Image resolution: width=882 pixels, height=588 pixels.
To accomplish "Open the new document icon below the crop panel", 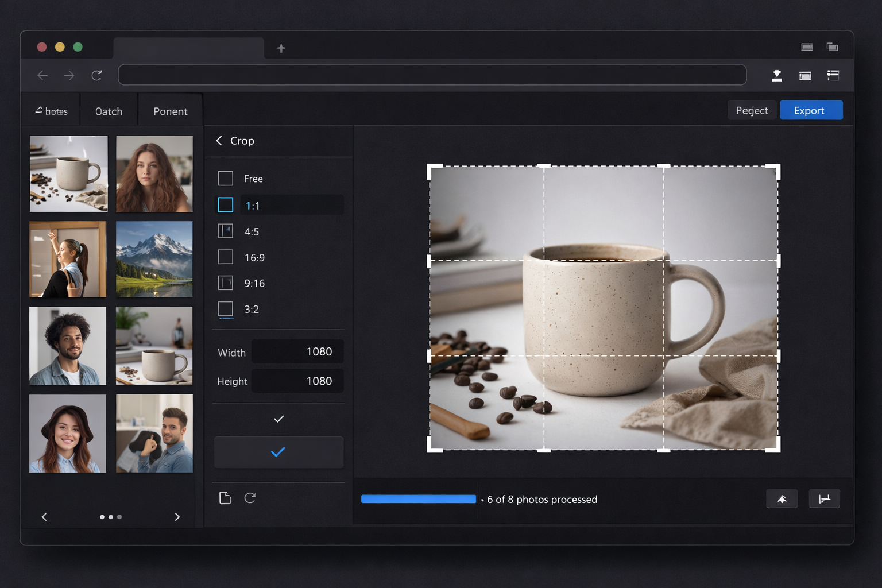I will tap(225, 498).
